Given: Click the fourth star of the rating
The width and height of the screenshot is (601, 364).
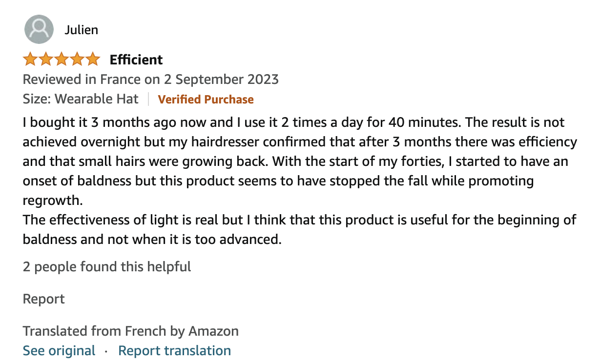Looking at the screenshot, I should pos(77,60).
